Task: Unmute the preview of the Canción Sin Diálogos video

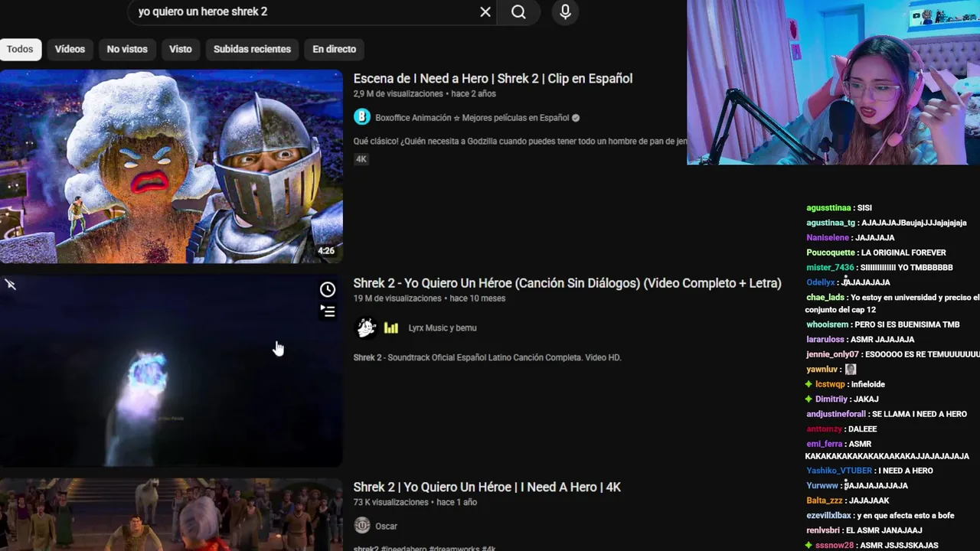Action: [11, 285]
